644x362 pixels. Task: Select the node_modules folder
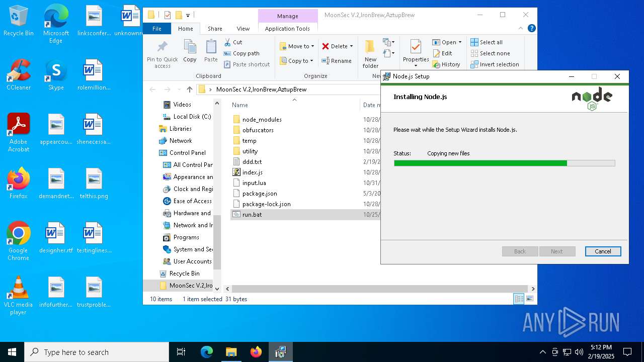pos(262,119)
